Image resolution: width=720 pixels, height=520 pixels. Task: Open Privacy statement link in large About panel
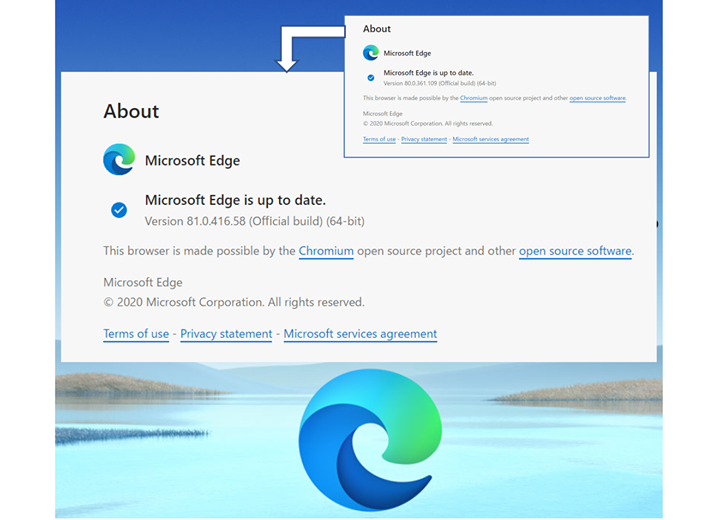[226, 333]
